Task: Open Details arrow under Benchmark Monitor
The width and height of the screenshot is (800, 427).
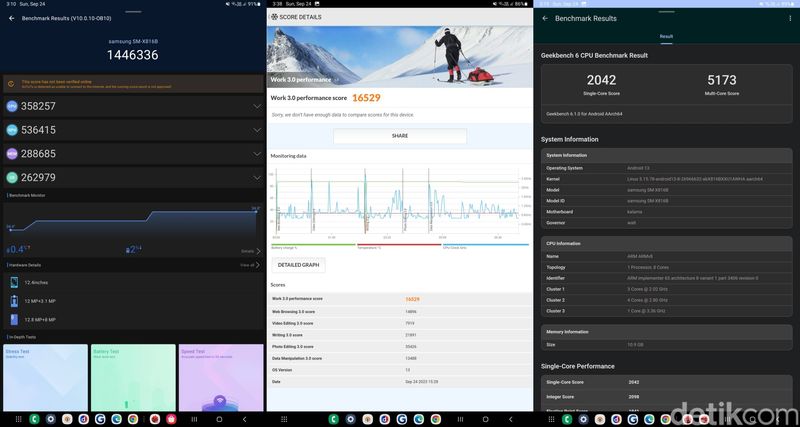Action: 252,251
